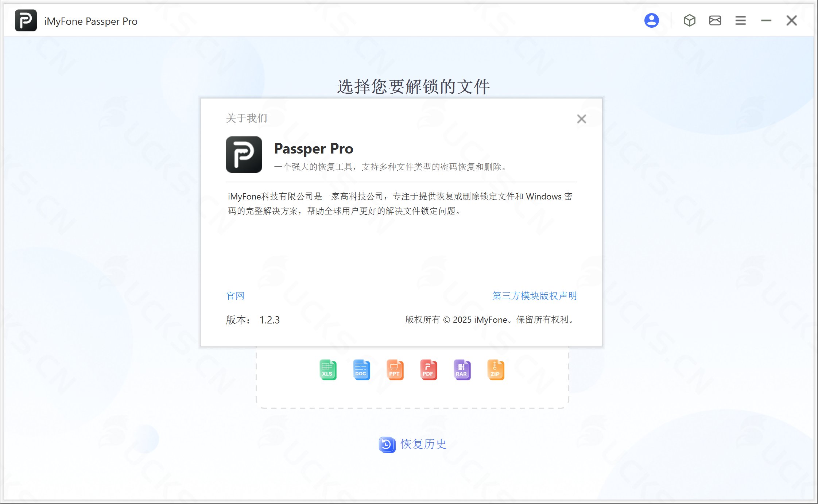This screenshot has height=504, width=818.
Task: Open the 恢复历史 recovery history link
Action: coord(423,444)
